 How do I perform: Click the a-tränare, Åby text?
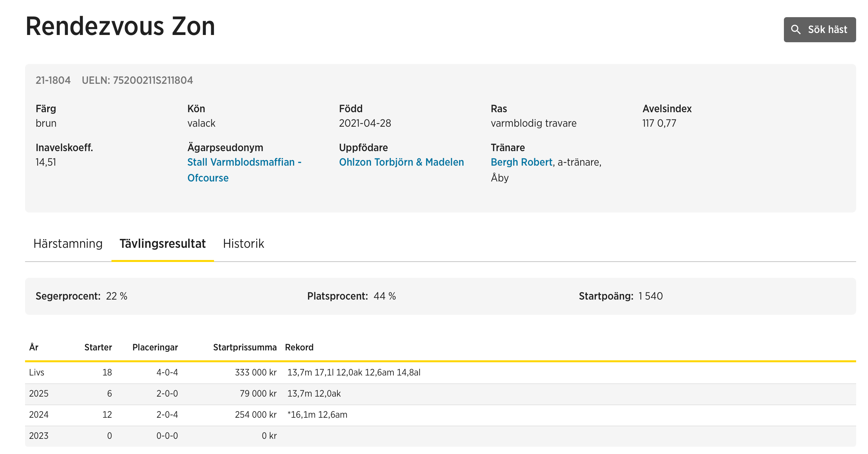[546, 170]
